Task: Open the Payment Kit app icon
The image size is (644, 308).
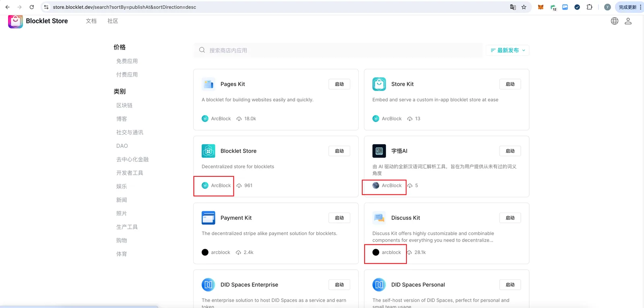Action: pyautogui.click(x=208, y=218)
